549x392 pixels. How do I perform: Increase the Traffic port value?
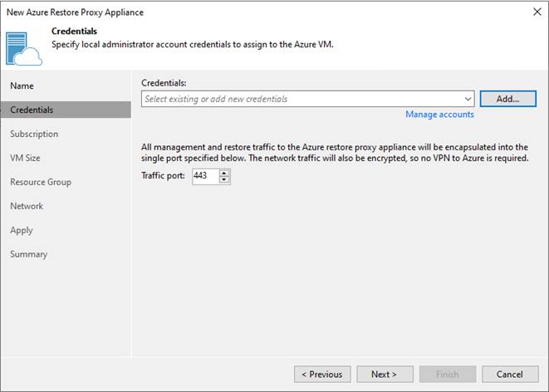pos(224,173)
